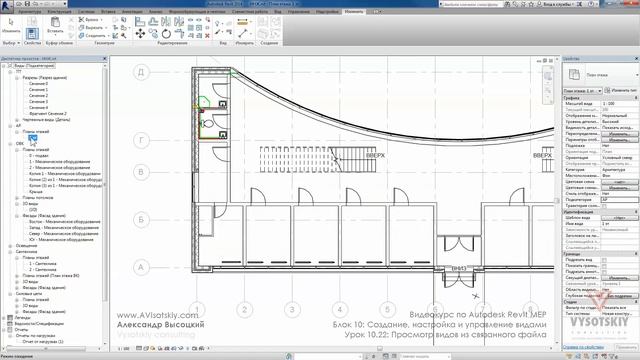Select Mirror - Pick Axis tool
Image resolution: width=640 pixels, height=360 pixels.
tap(166, 22)
